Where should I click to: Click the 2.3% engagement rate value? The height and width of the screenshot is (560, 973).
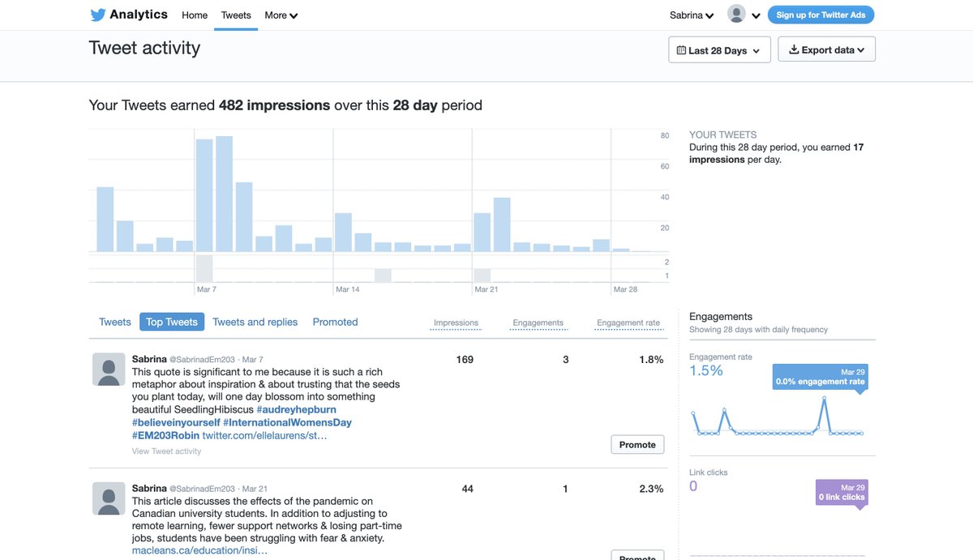(x=651, y=489)
